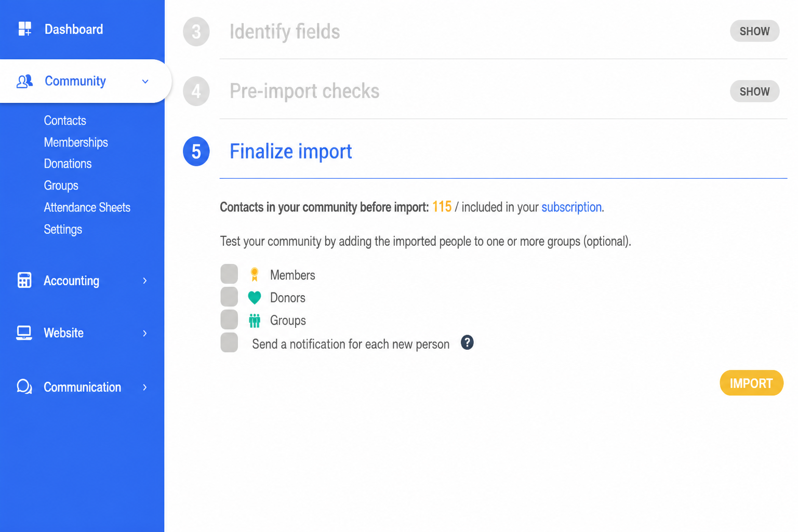Click the Dashboard grid icon
Screen dimensions: 798x532
coord(24,29)
